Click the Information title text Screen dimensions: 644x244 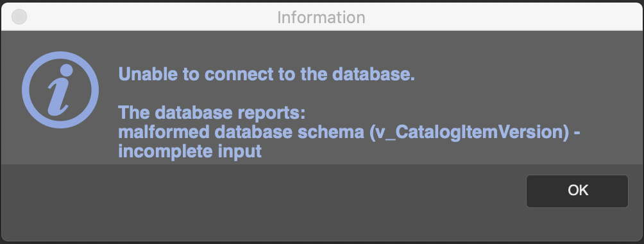pos(321,17)
